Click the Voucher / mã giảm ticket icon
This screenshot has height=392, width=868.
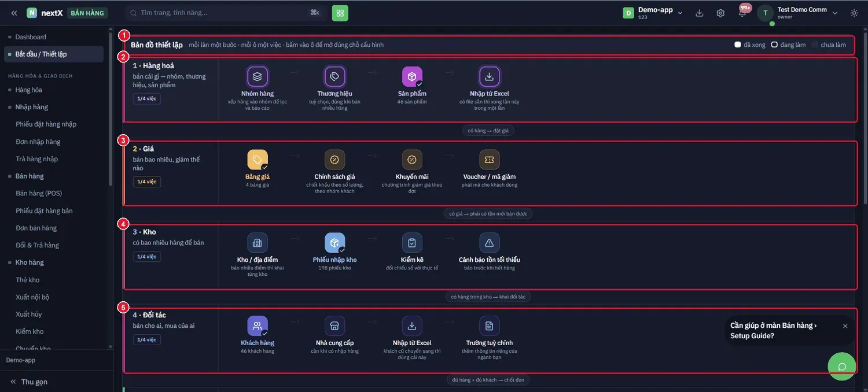tap(490, 160)
